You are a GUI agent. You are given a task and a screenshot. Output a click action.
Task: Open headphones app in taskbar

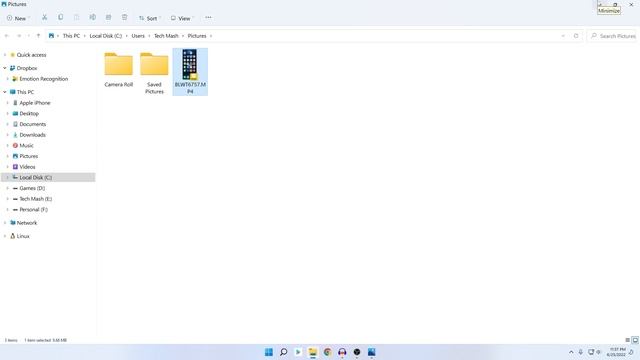pyautogui.click(x=342, y=352)
